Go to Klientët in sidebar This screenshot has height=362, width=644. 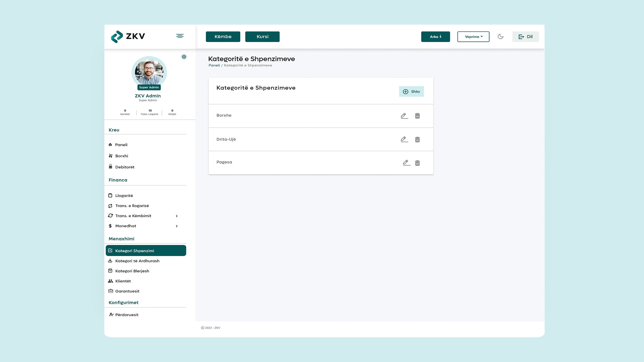point(123,281)
